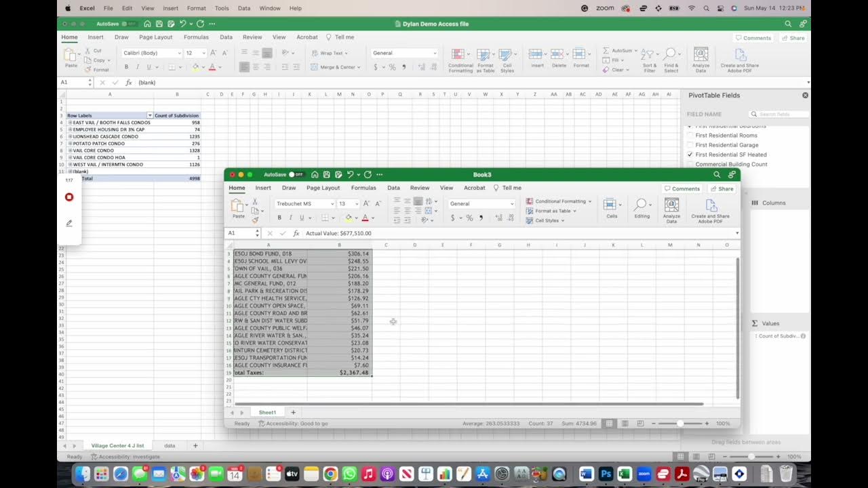Click Comments button in Dylan Demo window
The height and width of the screenshot is (488, 868).
pos(753,38)
